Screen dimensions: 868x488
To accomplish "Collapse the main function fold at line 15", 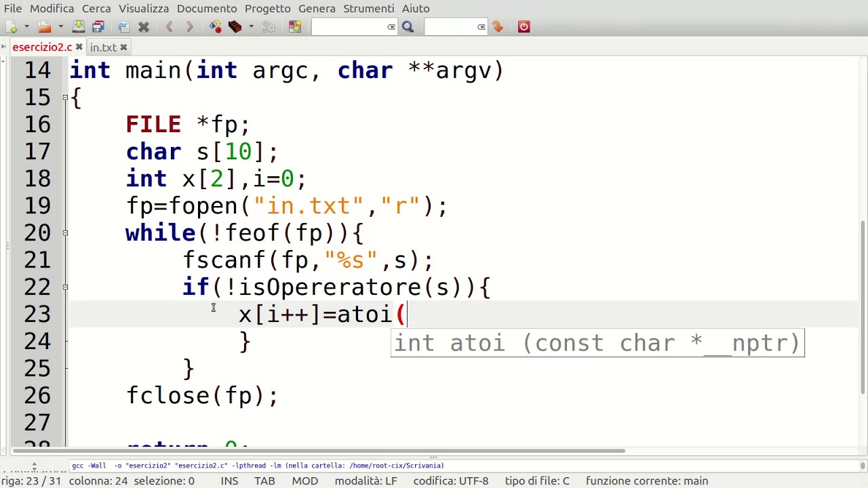I will [x=65, y=98].
